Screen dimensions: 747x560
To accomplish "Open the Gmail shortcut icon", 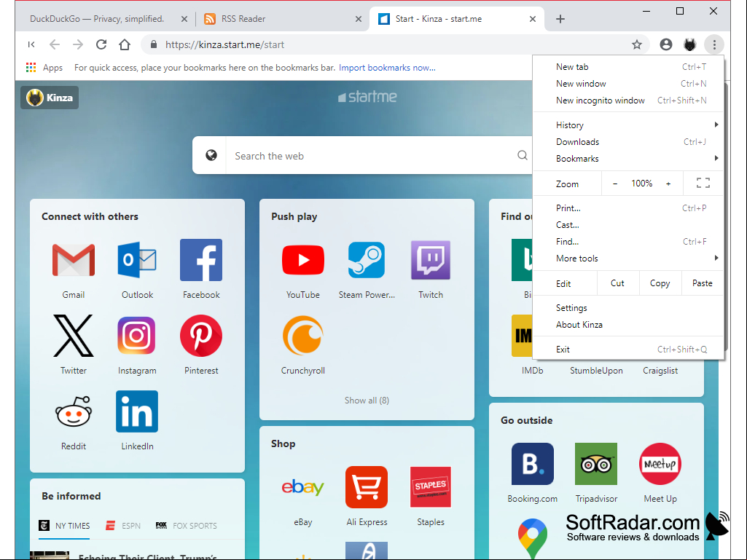I will [x=74, y=260].
